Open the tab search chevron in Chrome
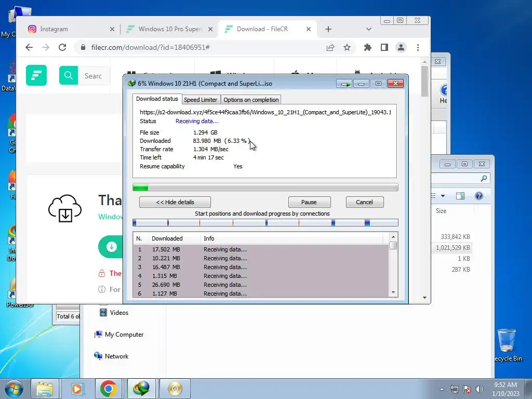Viewport: 532px width, 399px height. pos(369,29)
